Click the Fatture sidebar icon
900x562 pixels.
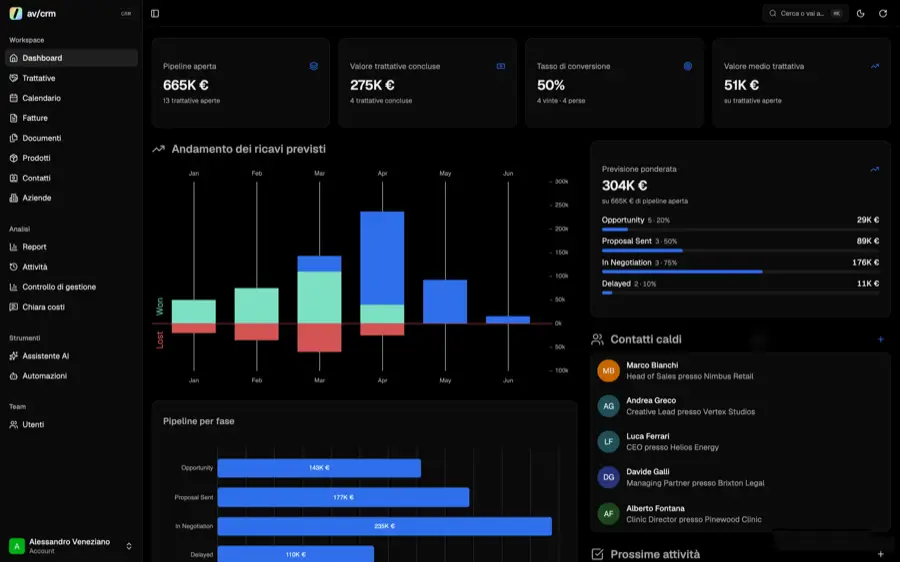tap(14, 118)
